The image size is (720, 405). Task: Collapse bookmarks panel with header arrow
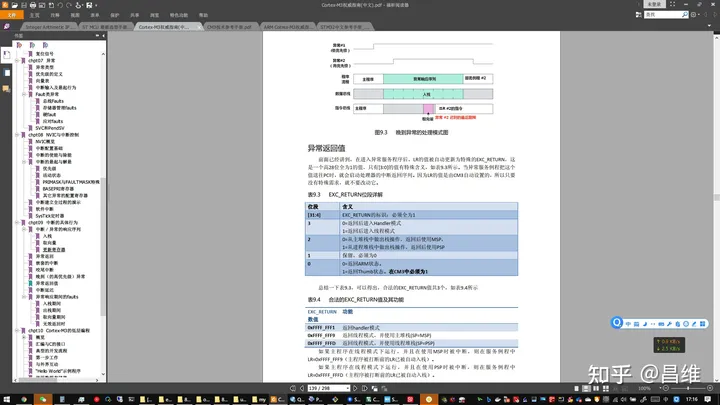(x=103, y=36)
